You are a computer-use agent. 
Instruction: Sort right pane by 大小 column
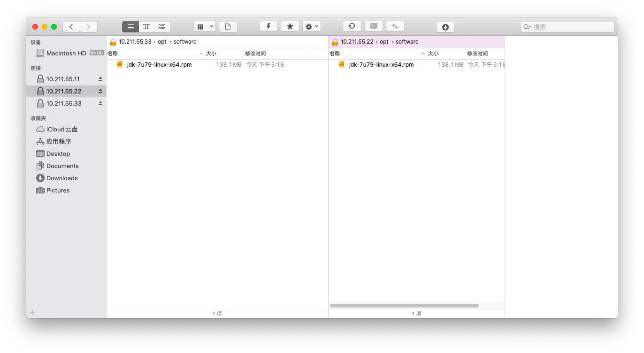pos(446,54)
